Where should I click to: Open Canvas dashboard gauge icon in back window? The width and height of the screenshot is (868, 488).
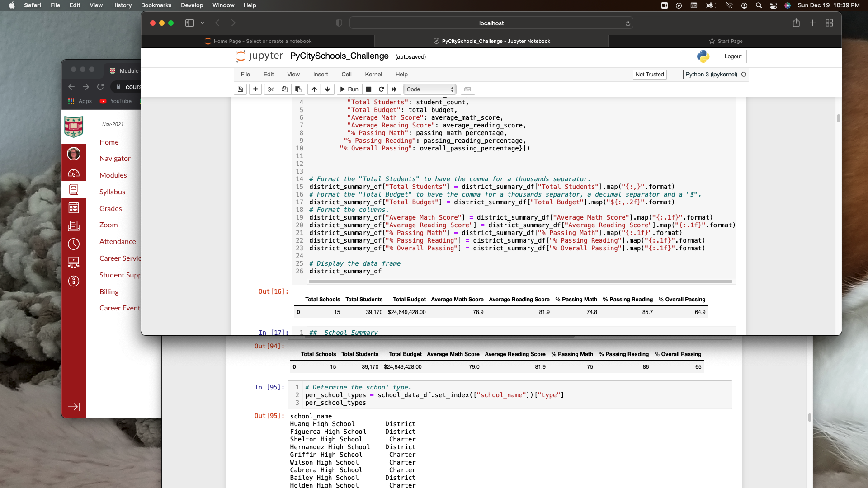point(74,173)
